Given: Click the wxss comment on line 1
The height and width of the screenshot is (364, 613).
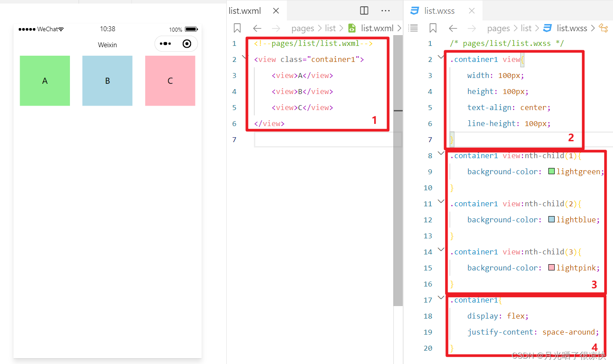Looking at the screenshot, I should point(507,43).
